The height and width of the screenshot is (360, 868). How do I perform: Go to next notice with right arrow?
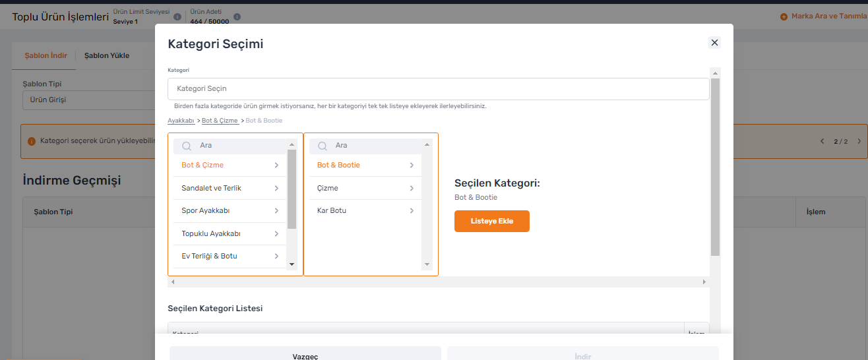pyautogui.click(x=859, y=141)
